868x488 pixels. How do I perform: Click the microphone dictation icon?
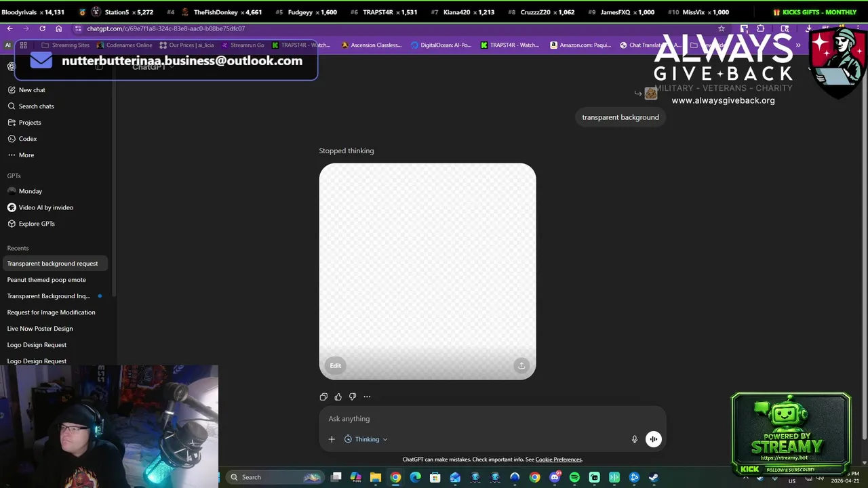pyautogui.click(x=635, y=439)
